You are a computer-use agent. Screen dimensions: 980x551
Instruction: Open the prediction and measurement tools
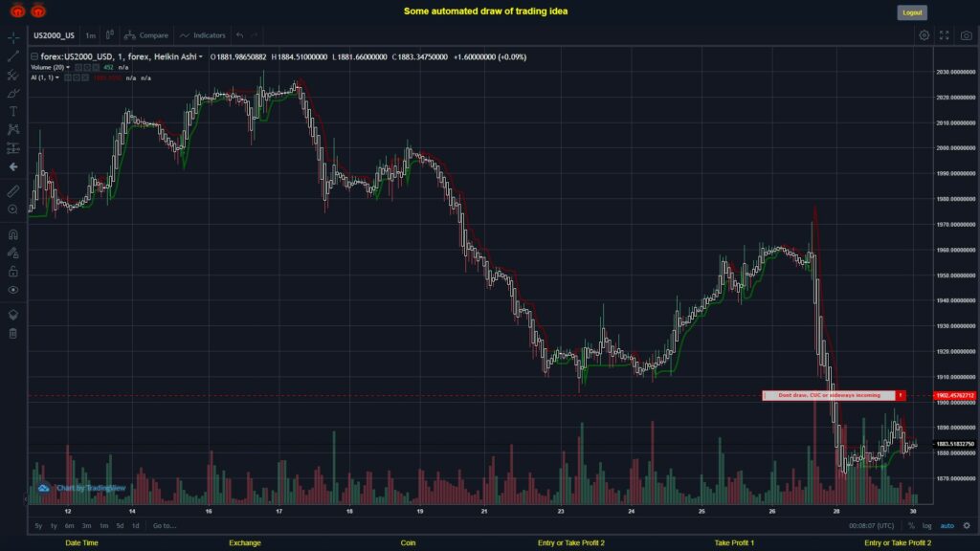pos(13,148)
